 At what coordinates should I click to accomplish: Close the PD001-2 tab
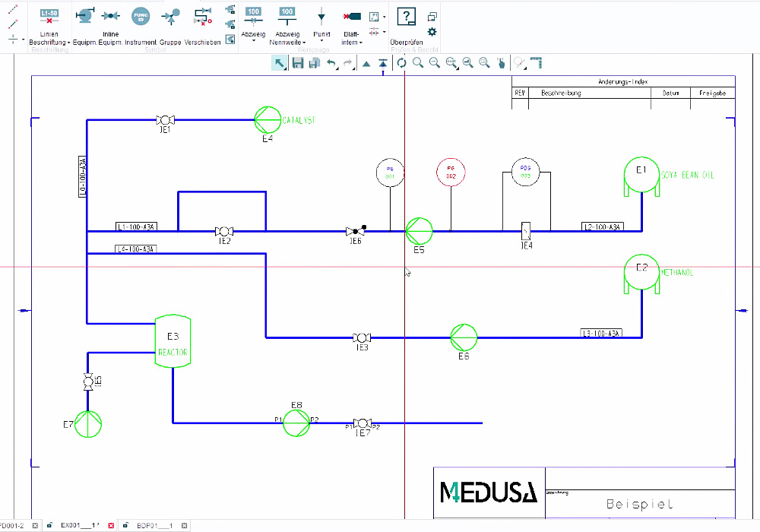tap(35, 525)
